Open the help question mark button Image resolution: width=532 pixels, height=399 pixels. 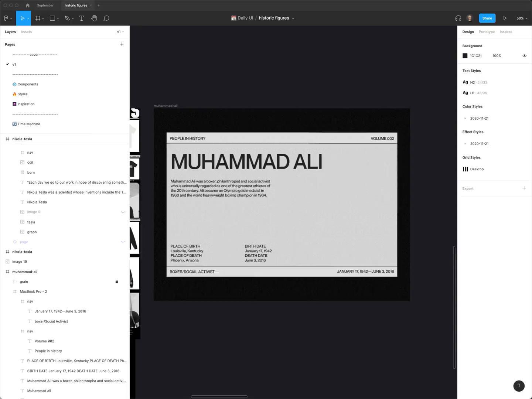click(x=519, y=386)
